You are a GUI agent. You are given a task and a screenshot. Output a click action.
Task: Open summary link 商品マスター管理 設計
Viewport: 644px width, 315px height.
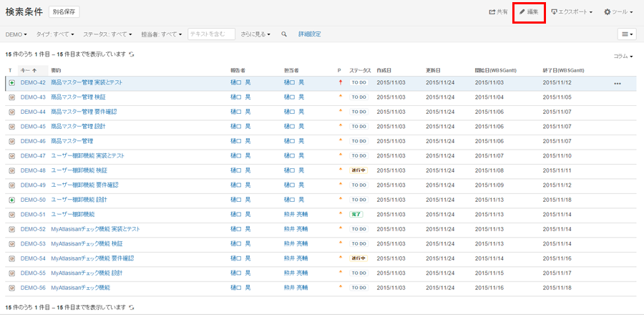(x=79, y=127)
